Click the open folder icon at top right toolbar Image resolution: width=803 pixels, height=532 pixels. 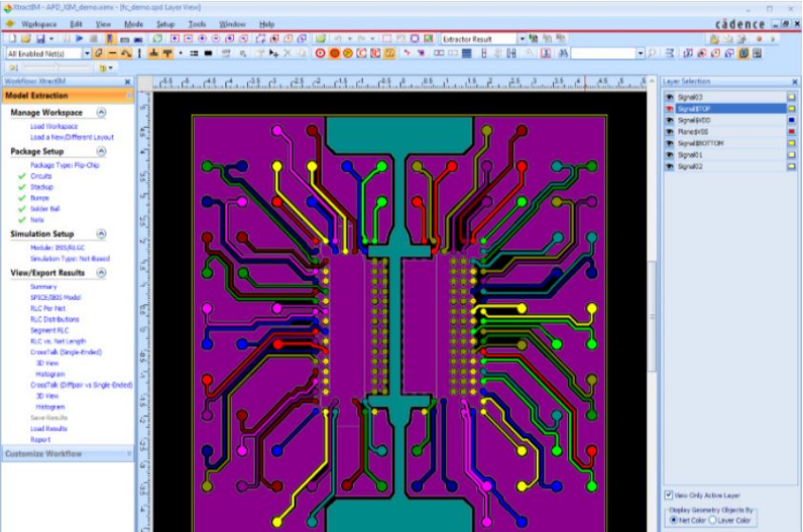point(714,39)
